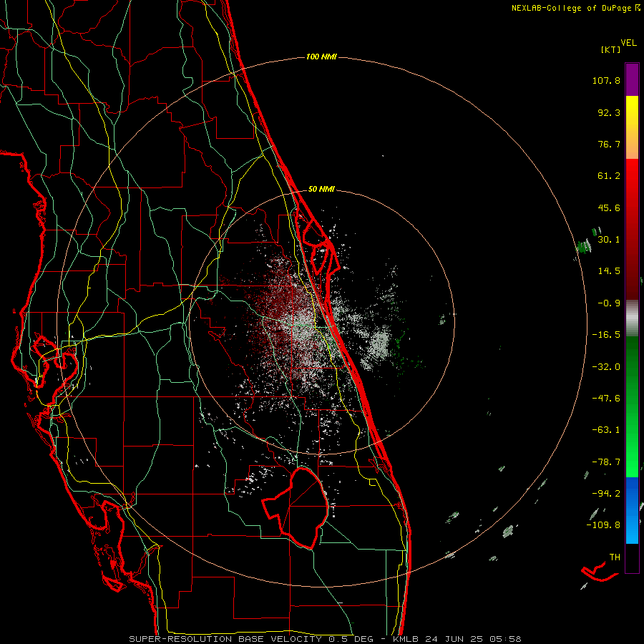
Task: Click the 50 NMI range ring label
Action: click(x=321, y=189)
